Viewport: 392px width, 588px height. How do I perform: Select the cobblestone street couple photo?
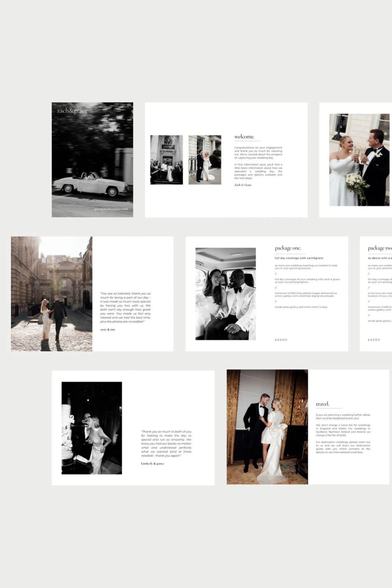[52, 294]
